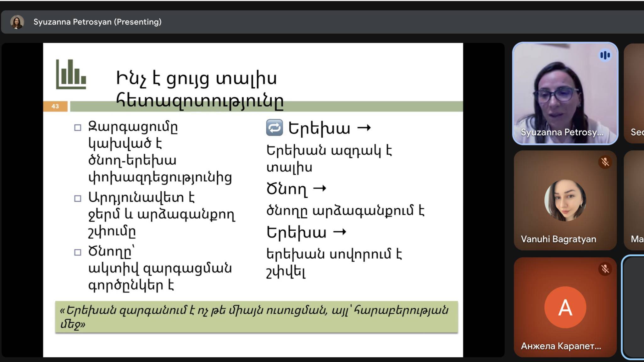Viewport: 644px width, 362px height.
Task: Click the blue cycle arrows icon beside Երեխա
Action: [274, 128]
